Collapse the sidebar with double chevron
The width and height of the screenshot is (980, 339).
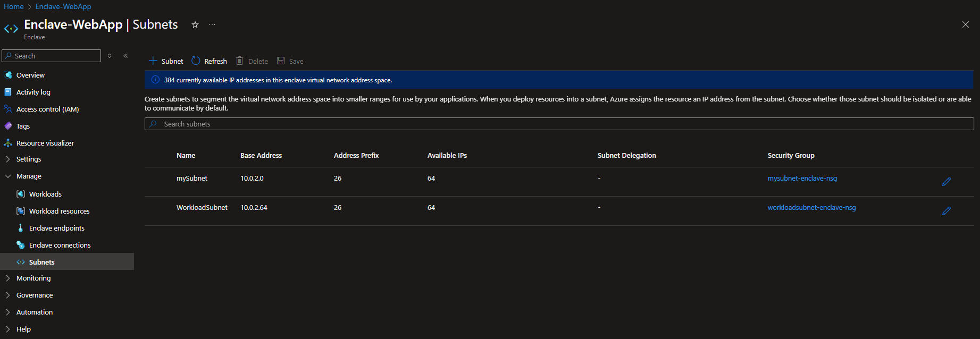click(x=125, y=56)
